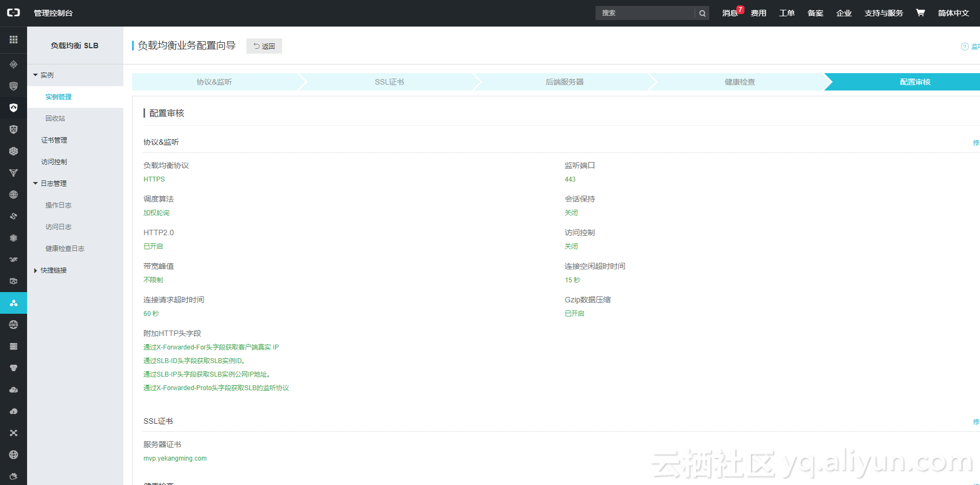980x485 pixels.
Task: Click the 负载均衡 SLB sidebar header
Action: click(x=75, y=46)
